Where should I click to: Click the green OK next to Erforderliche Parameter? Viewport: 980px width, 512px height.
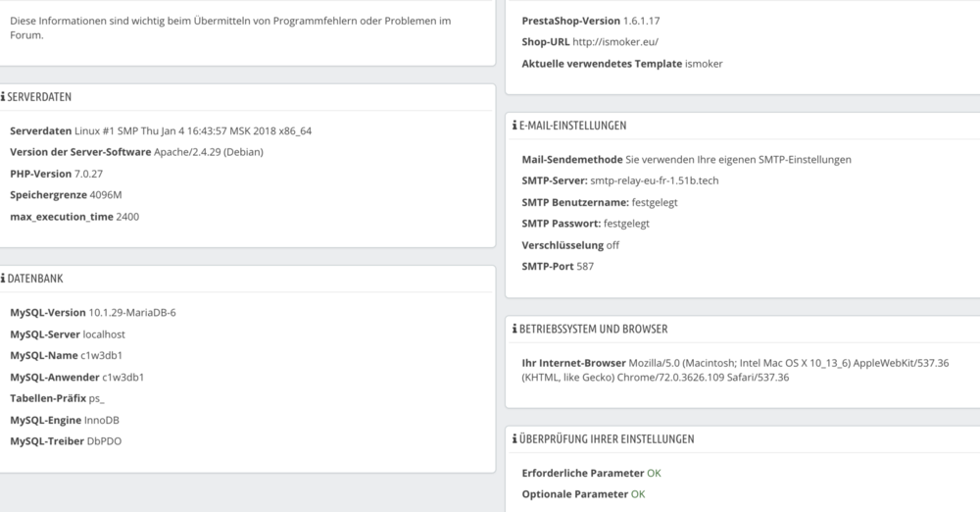tap(654, 473)
